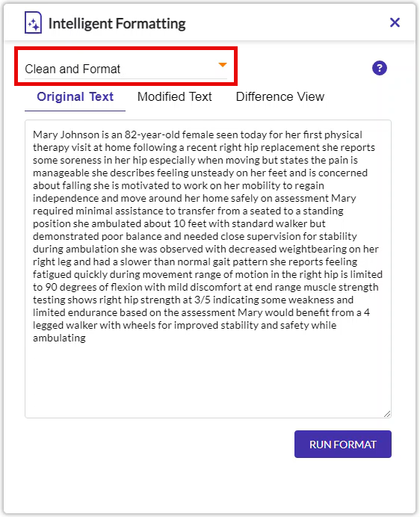Place cursor on the name Mary Johnson
The height and width of the screenshot is (517, 420).
(x=66, y=135)
